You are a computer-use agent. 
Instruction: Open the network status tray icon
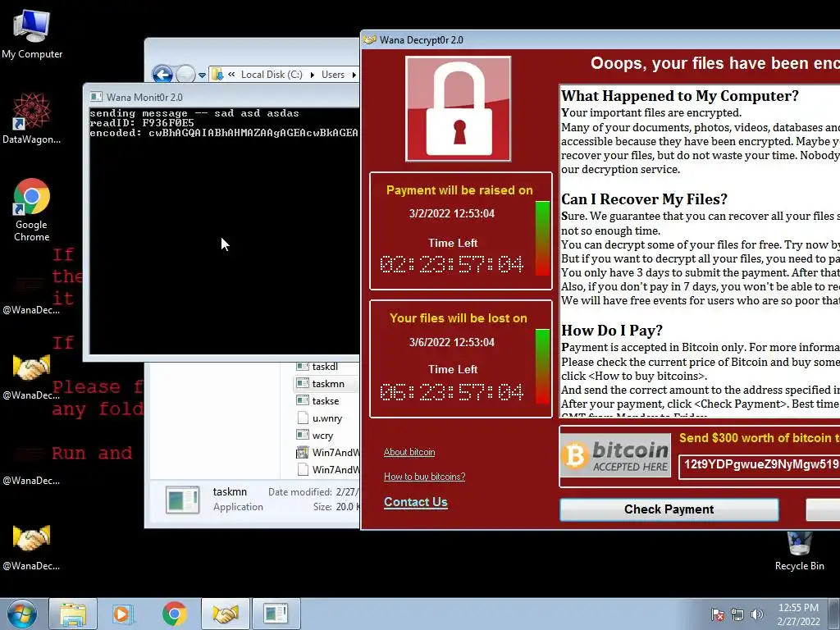pos(737,614)
